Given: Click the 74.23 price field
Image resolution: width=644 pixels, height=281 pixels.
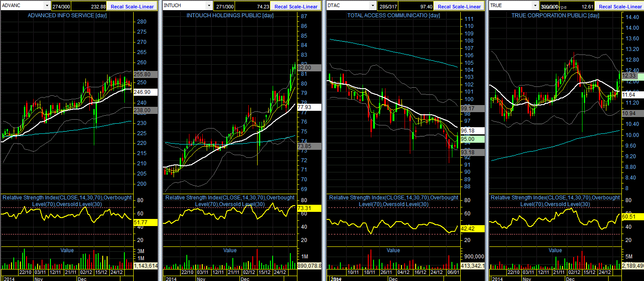Looking at the screenshot, I should [252, 7].
